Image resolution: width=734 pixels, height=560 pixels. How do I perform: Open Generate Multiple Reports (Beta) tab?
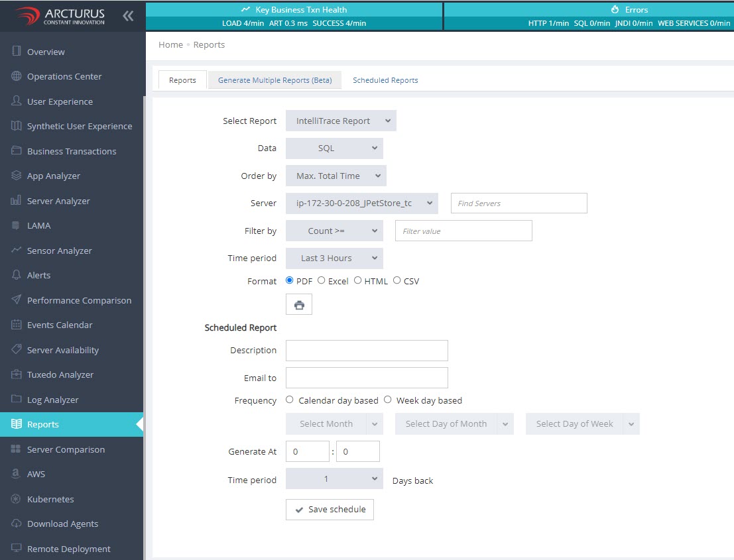pos(275,80)
